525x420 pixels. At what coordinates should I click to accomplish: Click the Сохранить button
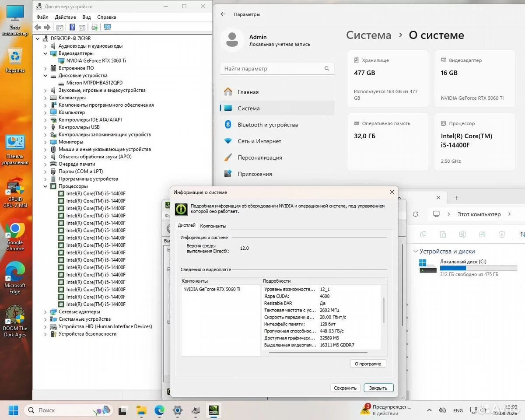click(345, 388)
